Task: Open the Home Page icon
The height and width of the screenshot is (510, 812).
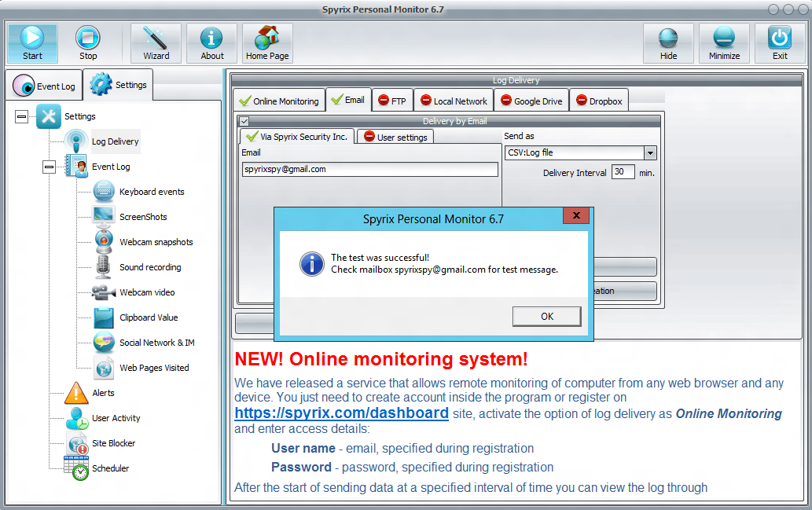Action: (267, 37)
